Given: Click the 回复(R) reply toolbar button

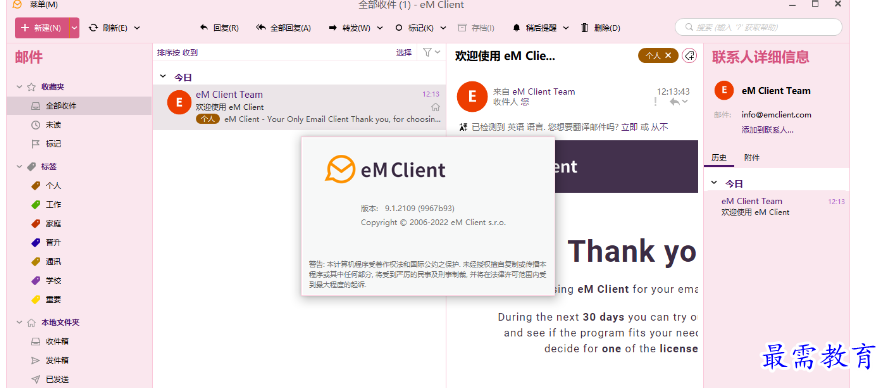Looking at the screenshot, I should pos(219,28).
